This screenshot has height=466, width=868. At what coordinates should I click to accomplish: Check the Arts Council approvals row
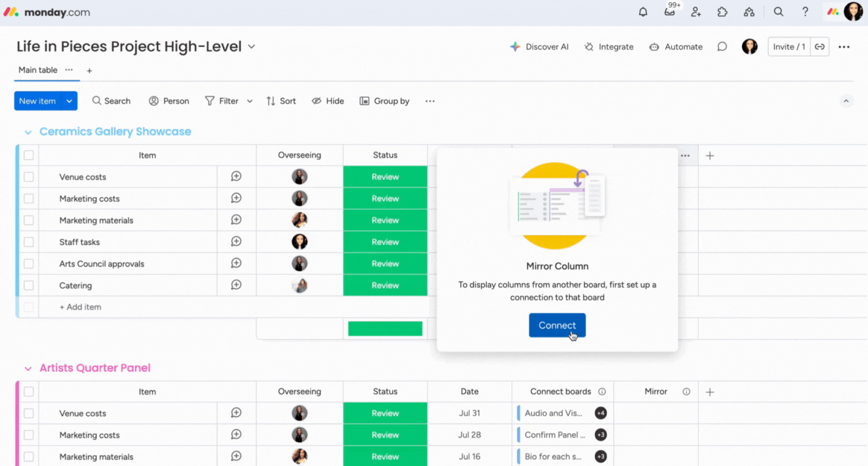(x=29, y=264)
